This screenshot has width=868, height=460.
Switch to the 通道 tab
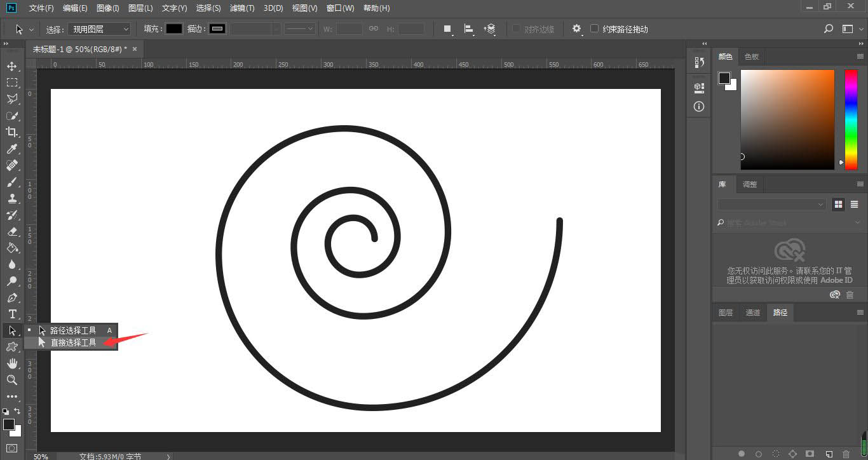pos(752,313)
